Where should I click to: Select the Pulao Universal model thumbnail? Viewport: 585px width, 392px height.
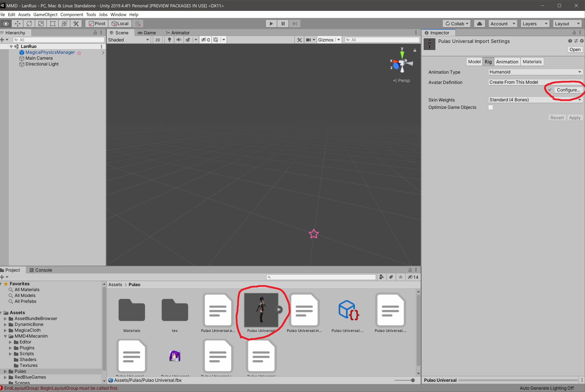click(261, 310)
